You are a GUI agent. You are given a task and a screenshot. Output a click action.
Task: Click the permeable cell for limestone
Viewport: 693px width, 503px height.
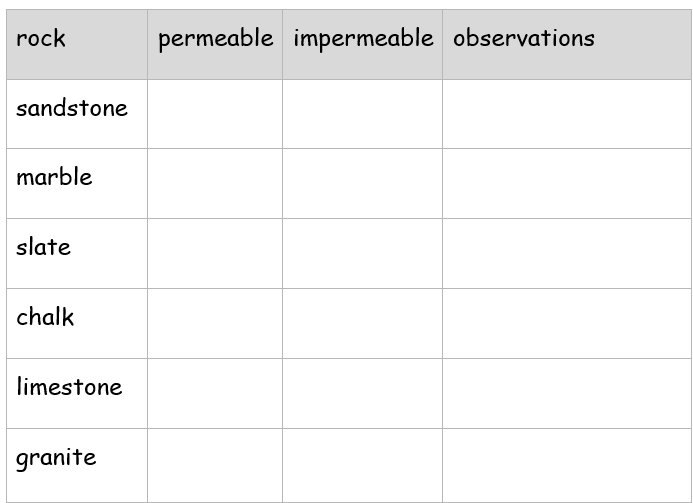pos(215,393)
